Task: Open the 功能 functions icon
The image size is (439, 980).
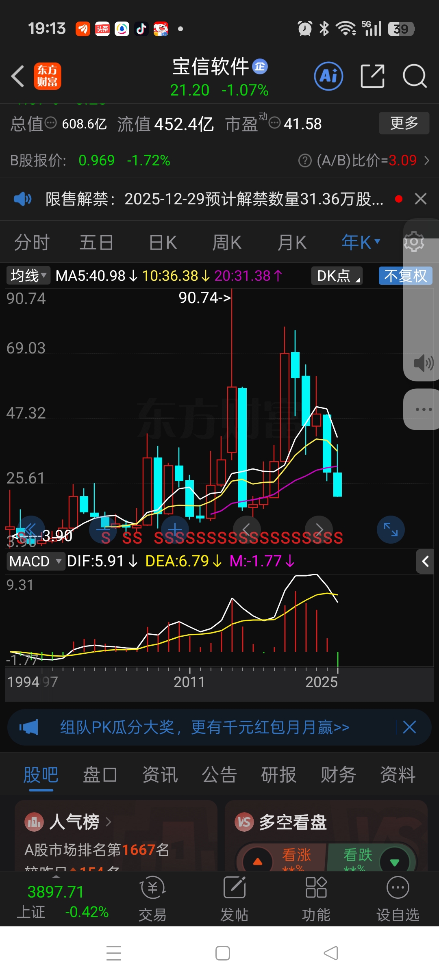Action: tap(316, 900)
